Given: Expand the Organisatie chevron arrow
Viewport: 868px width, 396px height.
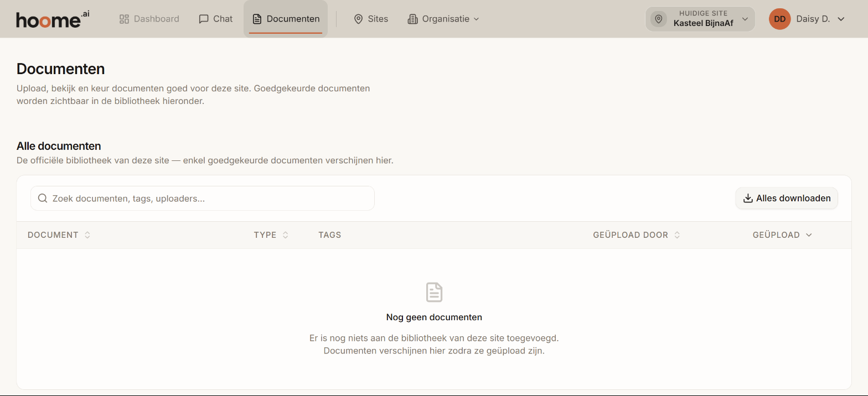Looking at the screenshot, I should (476, 19).
